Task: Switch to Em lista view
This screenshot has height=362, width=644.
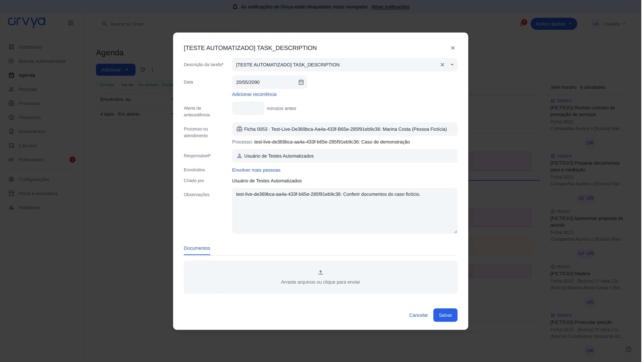Action: (107, 85)
